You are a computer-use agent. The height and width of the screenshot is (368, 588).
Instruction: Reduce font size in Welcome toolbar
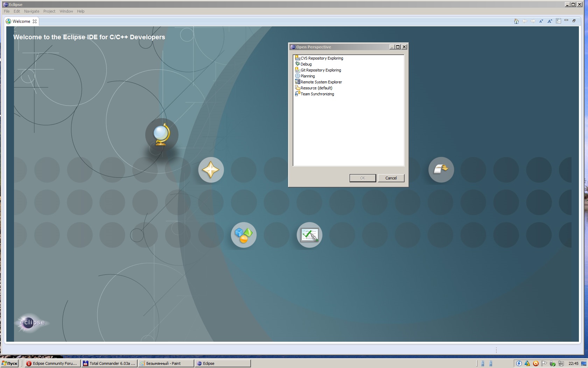click(541, 21)
